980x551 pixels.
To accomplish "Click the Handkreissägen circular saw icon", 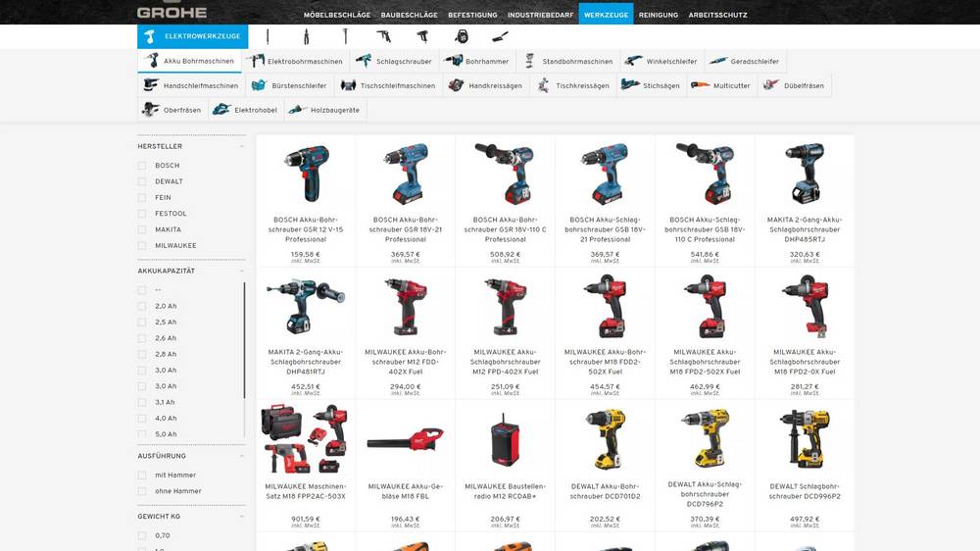I will [x=457, y=85].
